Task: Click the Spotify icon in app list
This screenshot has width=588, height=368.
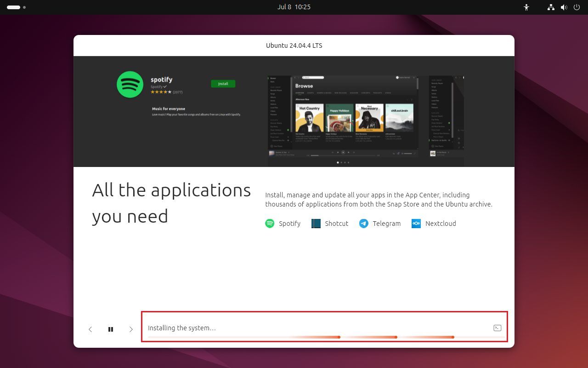Action: 270,224
